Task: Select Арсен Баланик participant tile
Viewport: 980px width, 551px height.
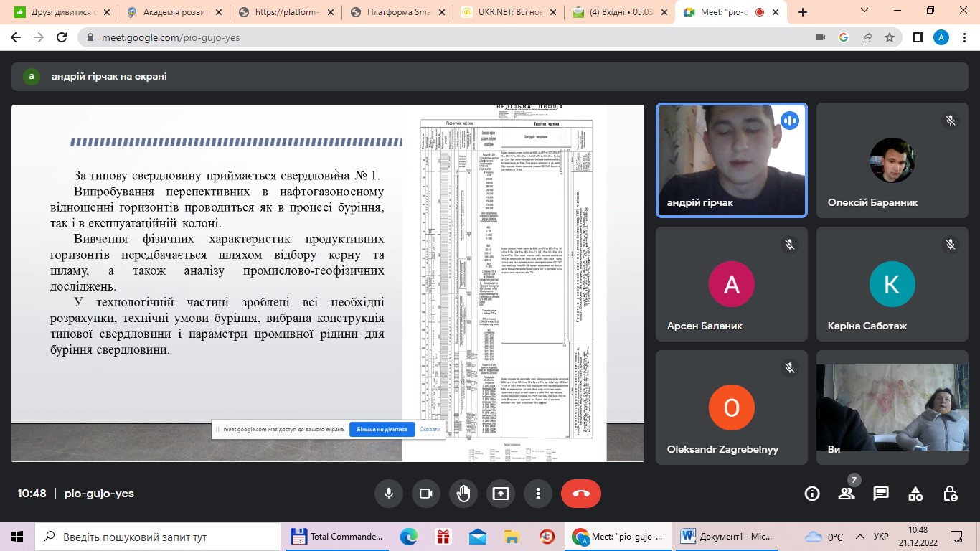Action: click(x=732, y=284)
